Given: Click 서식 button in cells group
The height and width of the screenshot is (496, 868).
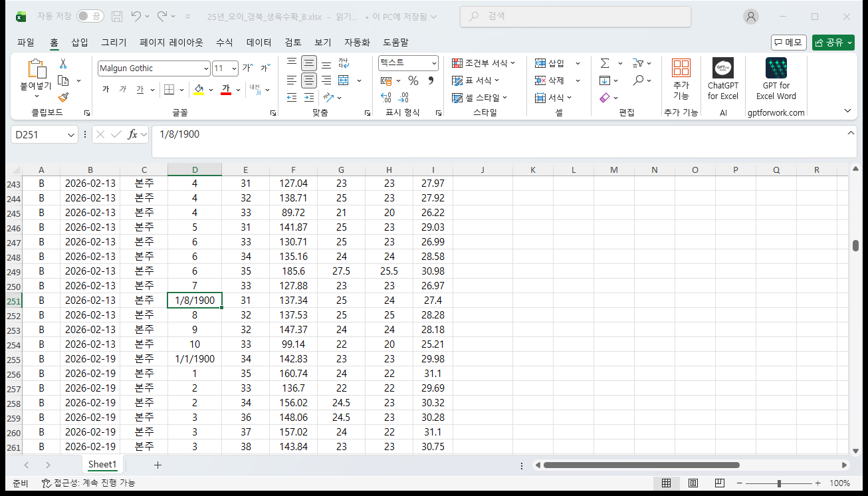Looking at the screenshot, I should click(x=554, y=98).
